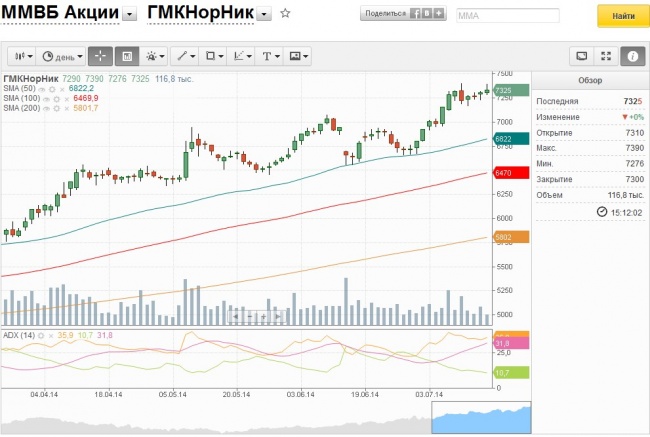
Task: Click the teal 6822 SMA axis label
Action: 511,139
